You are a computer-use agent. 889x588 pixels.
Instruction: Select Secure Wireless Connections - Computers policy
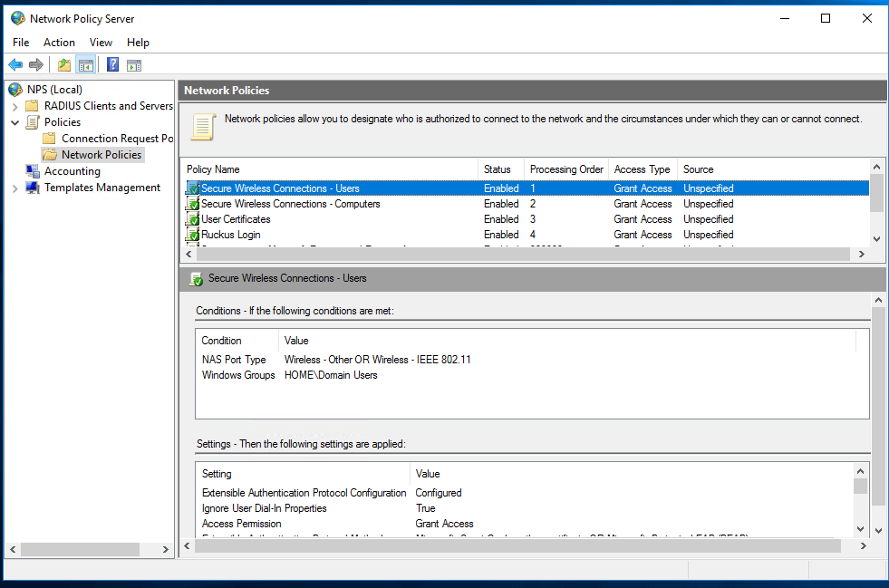click(290, 204)
